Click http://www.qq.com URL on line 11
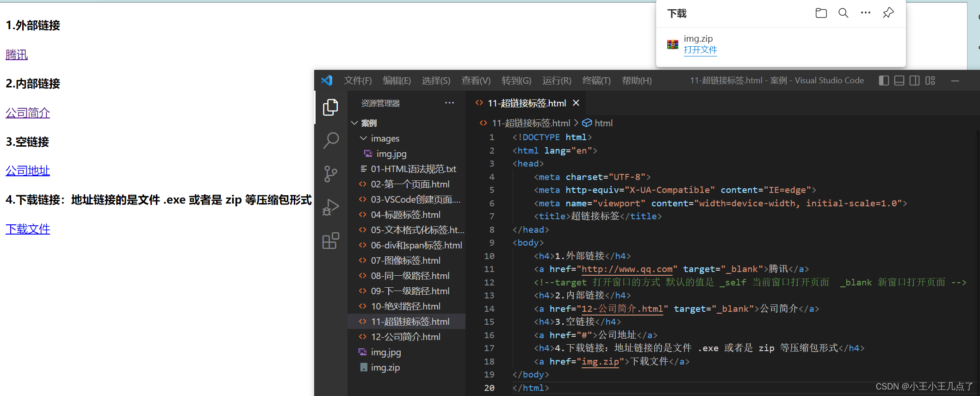 (x=627, y=269)
